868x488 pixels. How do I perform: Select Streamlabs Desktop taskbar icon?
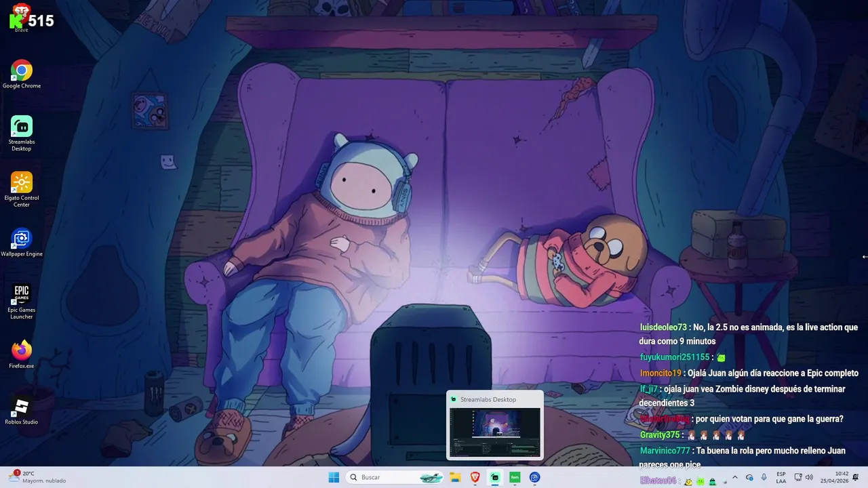coord(495,477)
